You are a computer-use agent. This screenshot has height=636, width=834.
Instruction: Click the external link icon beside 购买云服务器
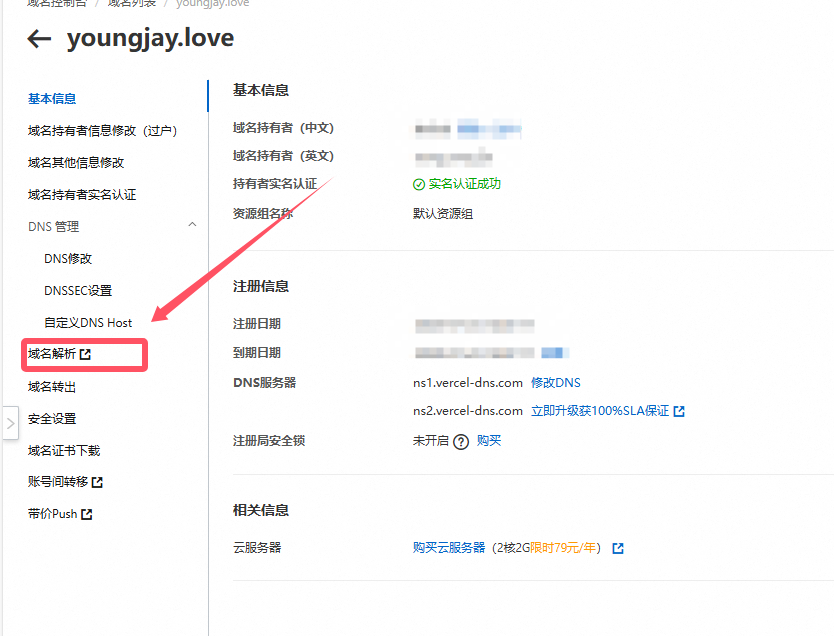618,548
